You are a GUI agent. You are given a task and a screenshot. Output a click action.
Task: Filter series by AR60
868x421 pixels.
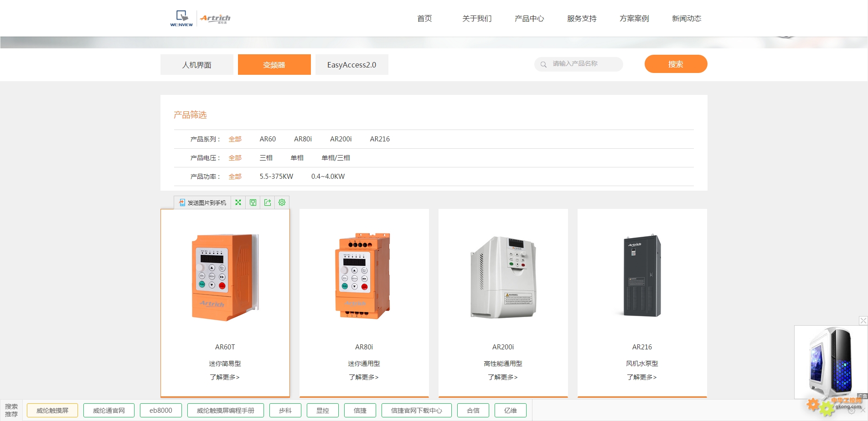tap(268, 139)
